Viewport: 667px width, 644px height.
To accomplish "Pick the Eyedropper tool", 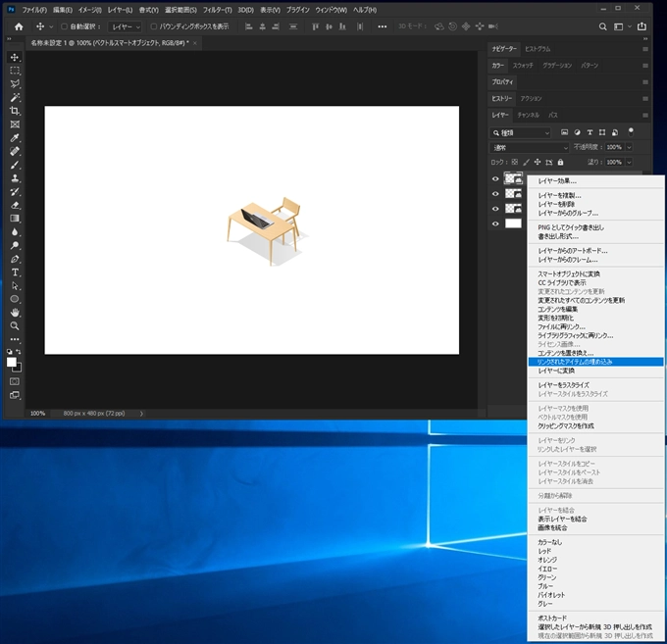I will (x=15, y=138).
